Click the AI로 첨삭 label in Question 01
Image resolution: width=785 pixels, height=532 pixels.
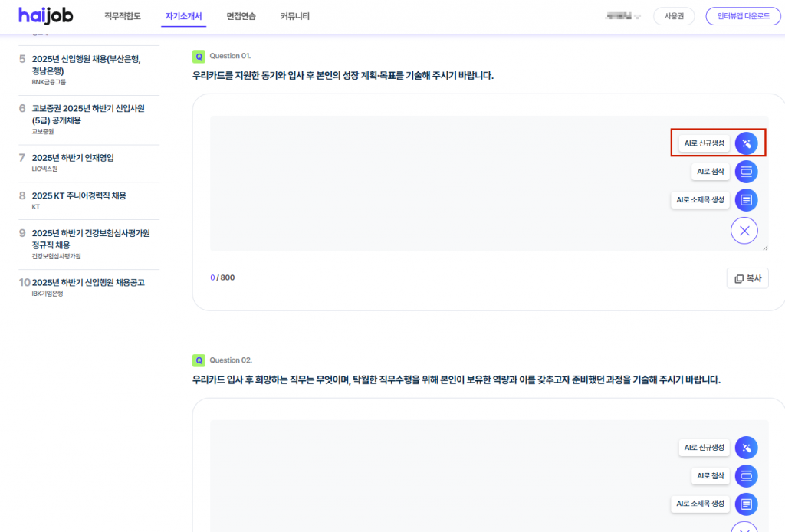[711, 171]
